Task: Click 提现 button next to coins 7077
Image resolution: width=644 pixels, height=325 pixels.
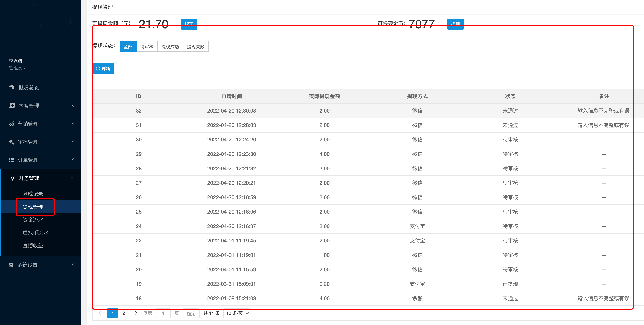Action: click(455, 24)
